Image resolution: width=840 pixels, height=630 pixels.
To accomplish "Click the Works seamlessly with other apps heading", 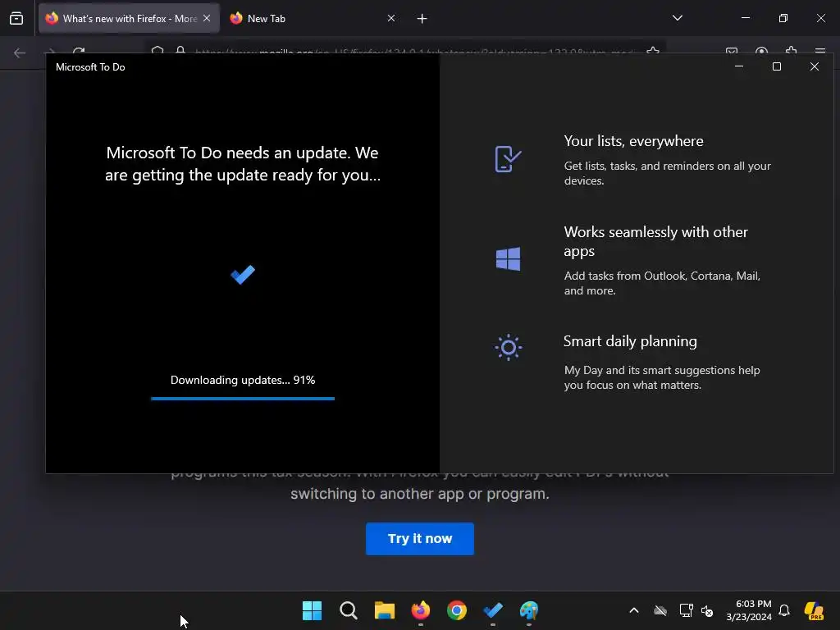I will coord(655,241).
